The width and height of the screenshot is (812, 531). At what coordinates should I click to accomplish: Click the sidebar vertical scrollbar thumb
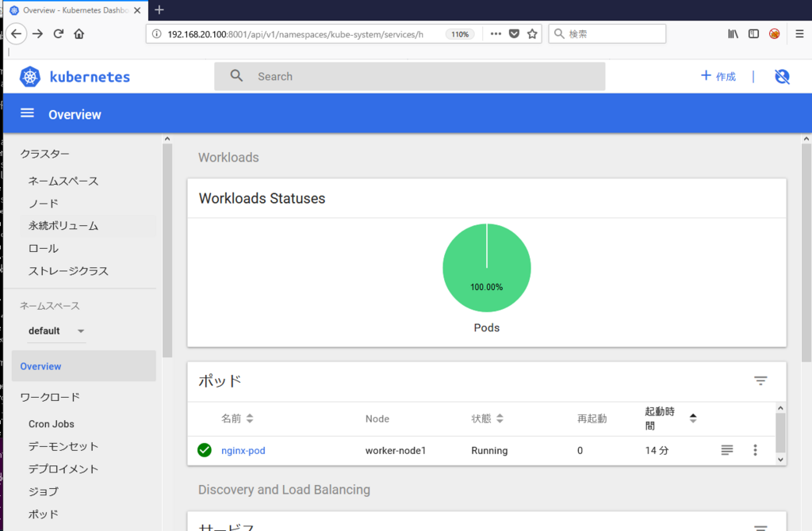[x=167, y=250]
